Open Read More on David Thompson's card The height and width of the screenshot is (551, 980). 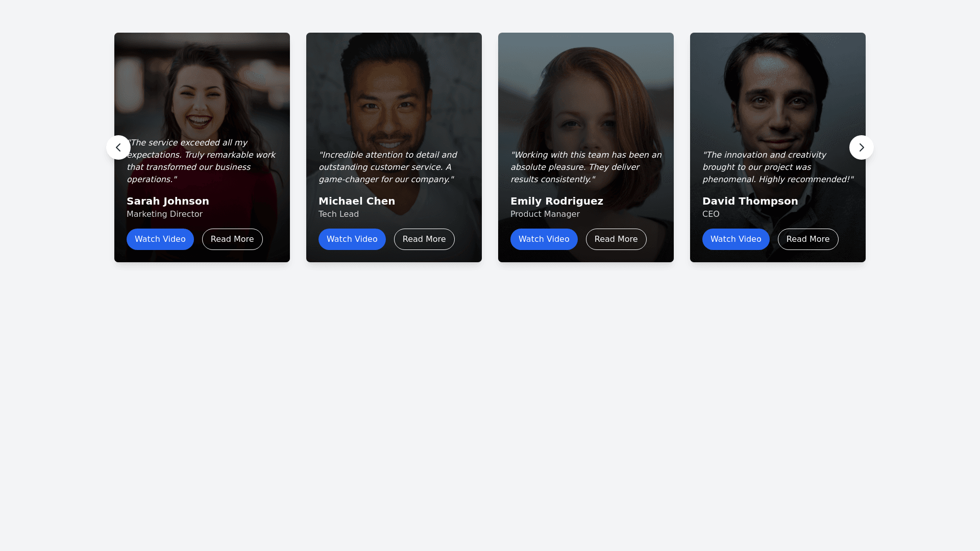pos(808,239)
